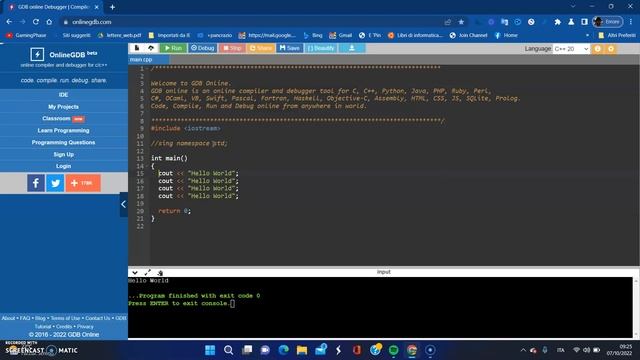640x360 pixels.
Task: Click the 'return 0;' line in the editor
Action: [x=174, y=211]
